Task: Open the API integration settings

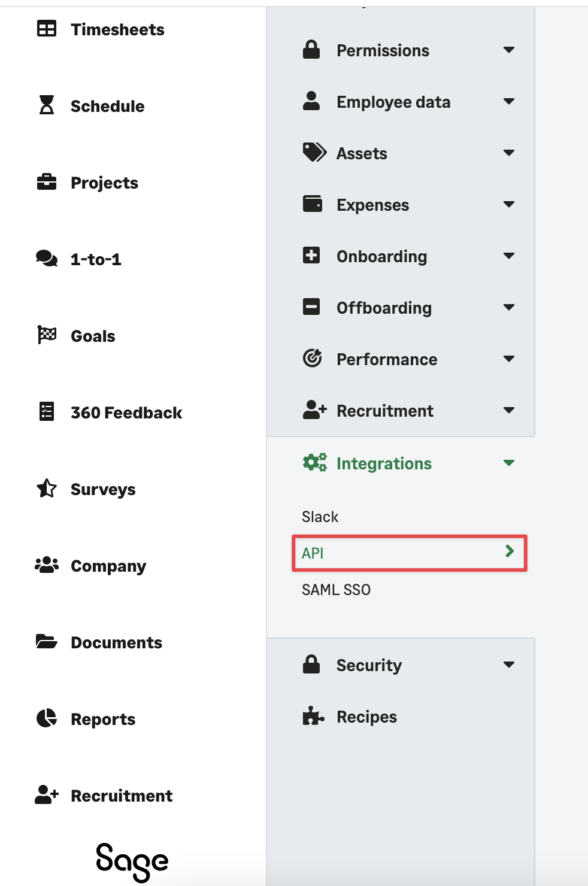Action: pyautogui.click(x=409, y=553)
